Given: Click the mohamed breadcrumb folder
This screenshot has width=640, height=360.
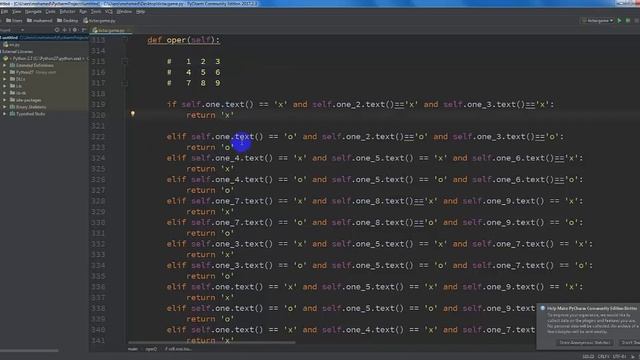Looking at the screenshot, I should tap(40, 20).
